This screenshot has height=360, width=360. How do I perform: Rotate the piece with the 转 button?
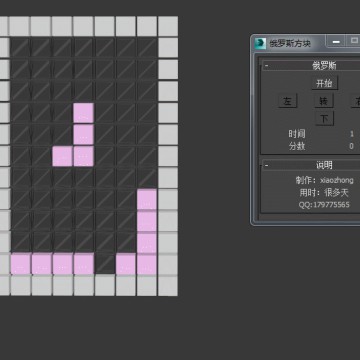click(324, 101)
